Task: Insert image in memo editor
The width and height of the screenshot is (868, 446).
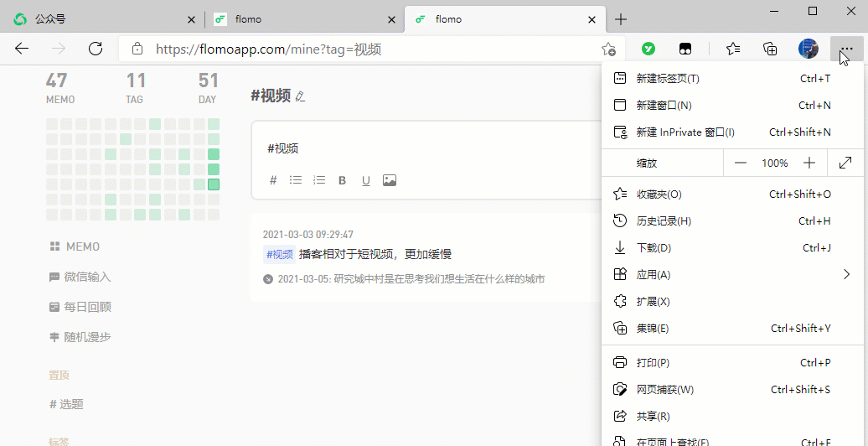Action: 390,180
